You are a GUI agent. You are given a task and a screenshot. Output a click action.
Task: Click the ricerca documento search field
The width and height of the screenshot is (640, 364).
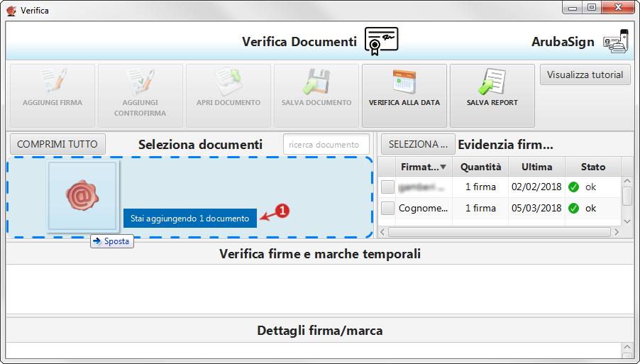[326, 145]
